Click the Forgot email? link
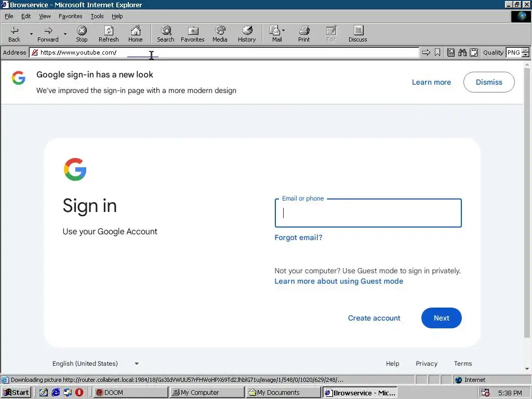The width and height of the screenshot is (532, 399). (x=298, y=237)
